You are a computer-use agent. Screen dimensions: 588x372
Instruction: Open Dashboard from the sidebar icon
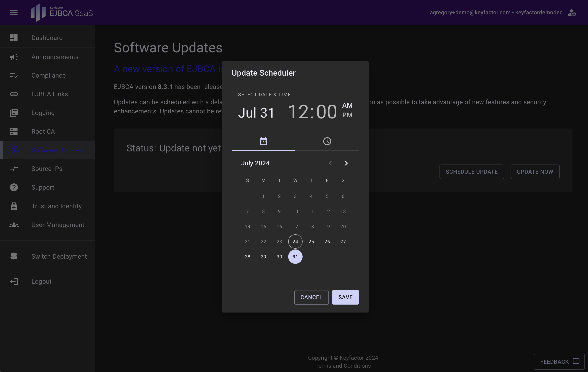click(14, 38)
